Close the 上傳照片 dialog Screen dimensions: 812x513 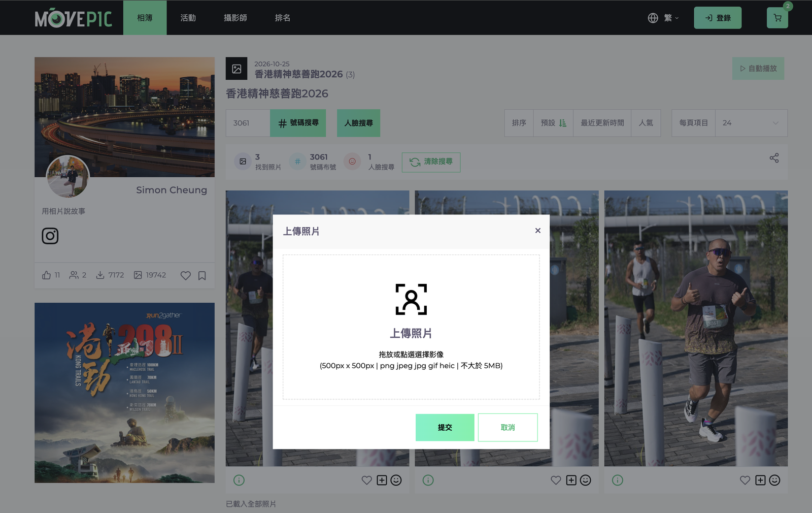pos(538,231)
